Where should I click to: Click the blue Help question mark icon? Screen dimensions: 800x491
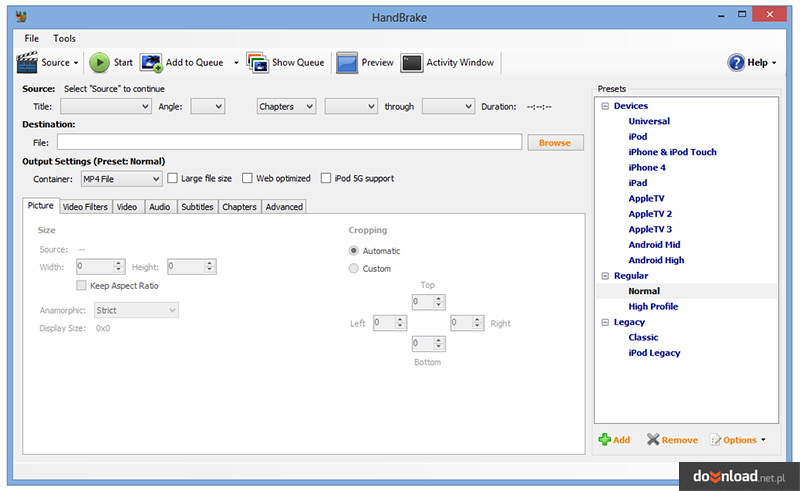736,62
